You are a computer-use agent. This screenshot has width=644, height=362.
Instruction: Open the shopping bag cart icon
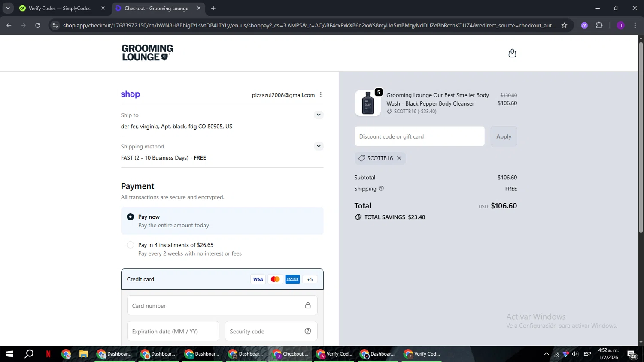512,53
